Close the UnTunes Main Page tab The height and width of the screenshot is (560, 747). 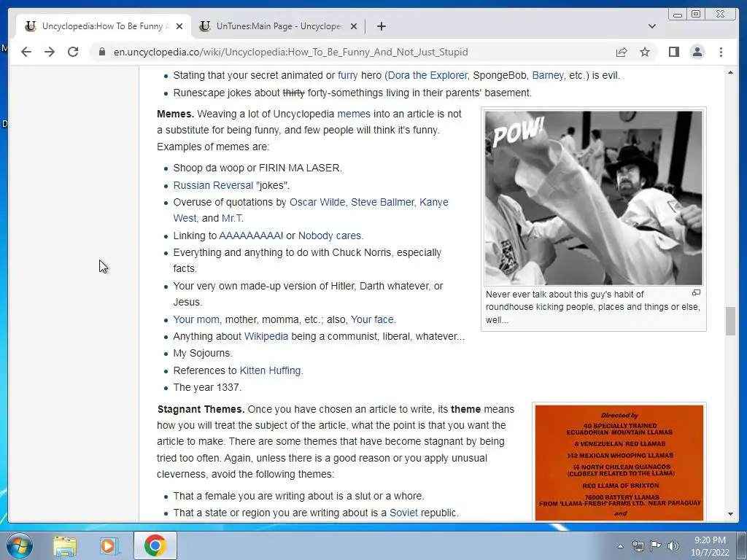[354, 26]
